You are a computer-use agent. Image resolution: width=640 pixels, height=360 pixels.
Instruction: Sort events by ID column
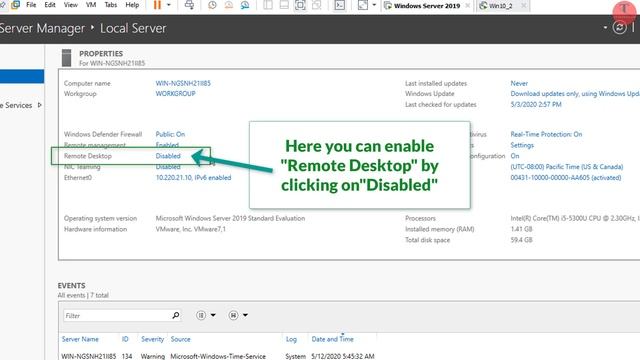125,339
